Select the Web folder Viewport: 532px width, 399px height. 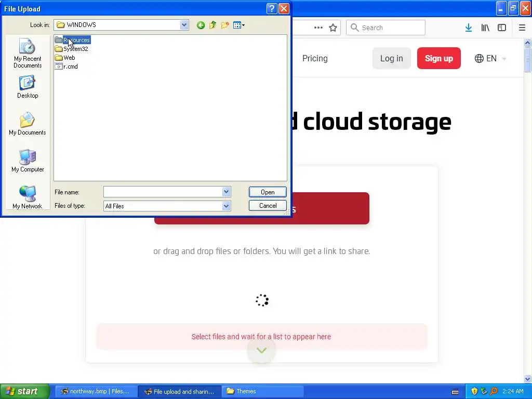(65, 58)
